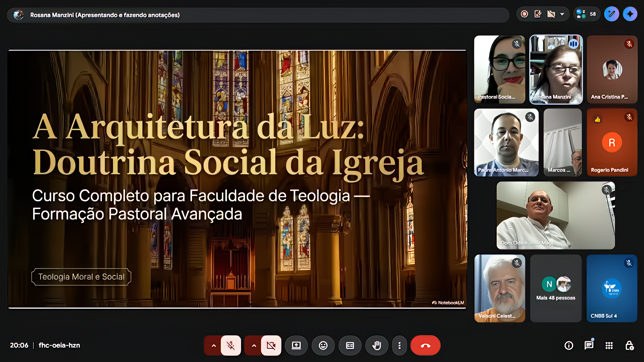Click the red leave call button
This screenshot has width=644, height=362.
click(425, 346)
